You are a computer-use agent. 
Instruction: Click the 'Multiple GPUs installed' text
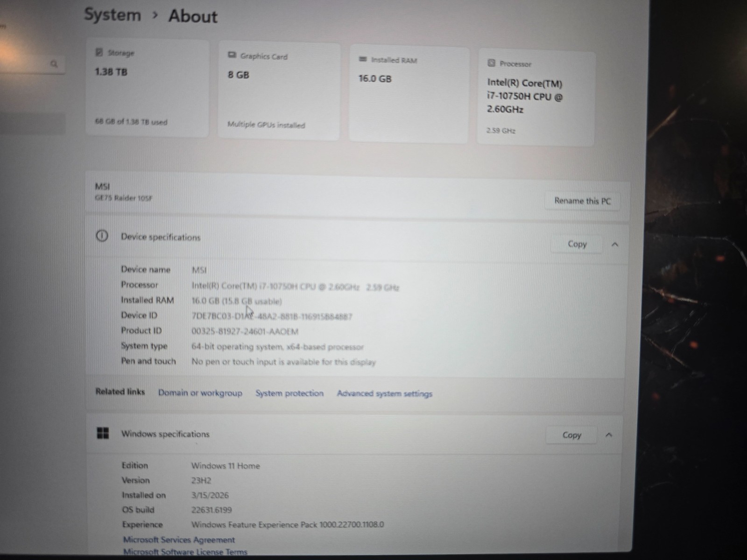click(x=266, y=125)
